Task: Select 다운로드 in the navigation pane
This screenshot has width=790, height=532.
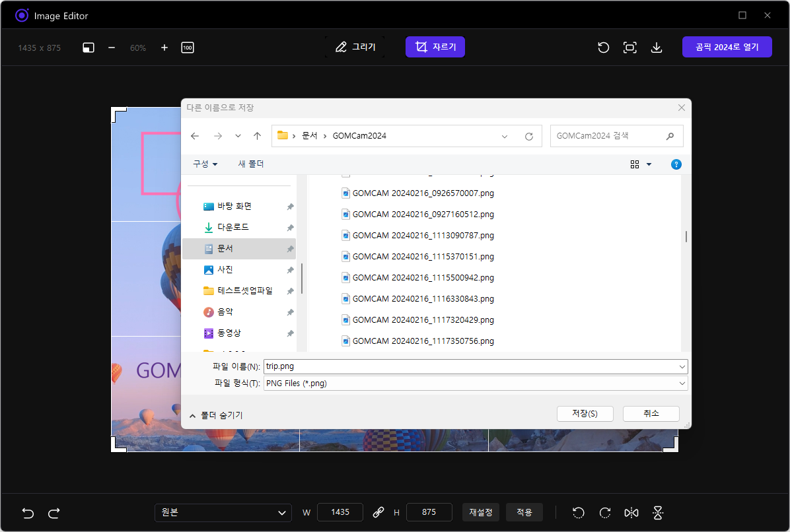Action: [x=233, y=227]
